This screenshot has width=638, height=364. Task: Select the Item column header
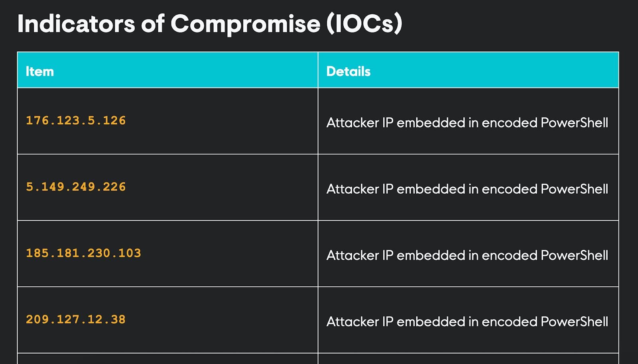point(40,71)
